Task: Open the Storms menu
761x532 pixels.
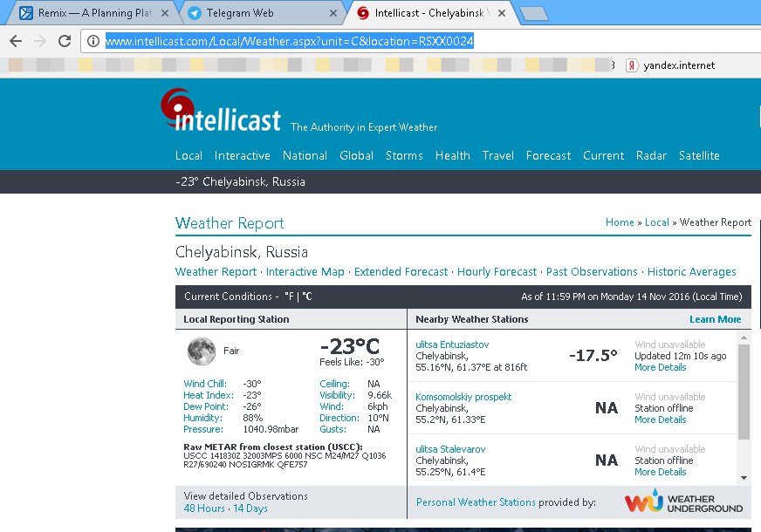Action: coord(404,155)
